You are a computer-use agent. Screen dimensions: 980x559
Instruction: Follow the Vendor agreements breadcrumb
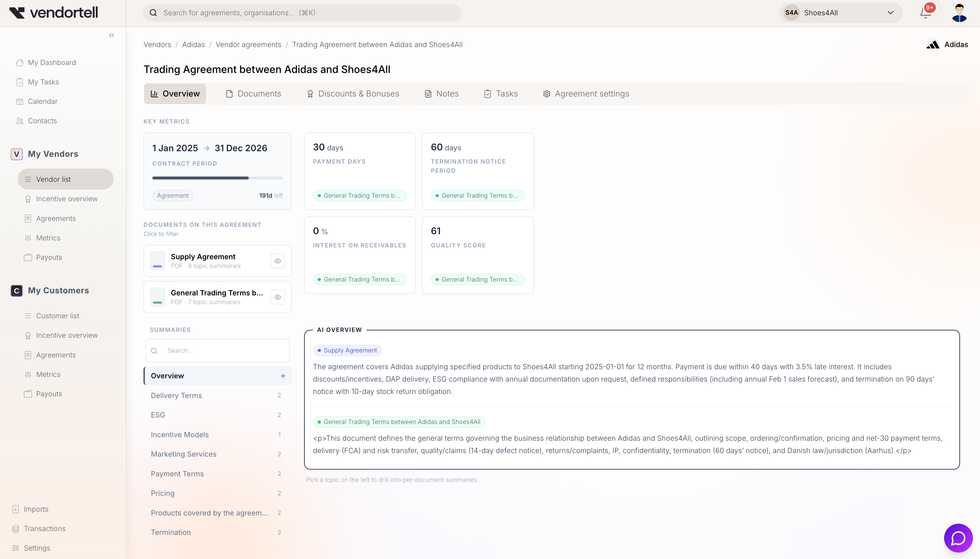(x=248, y=44)
